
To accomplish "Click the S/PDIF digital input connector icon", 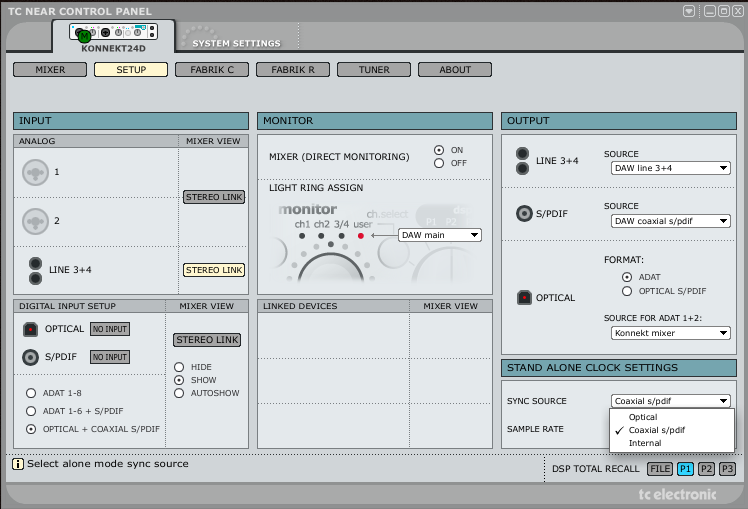I will pos(30,357).
